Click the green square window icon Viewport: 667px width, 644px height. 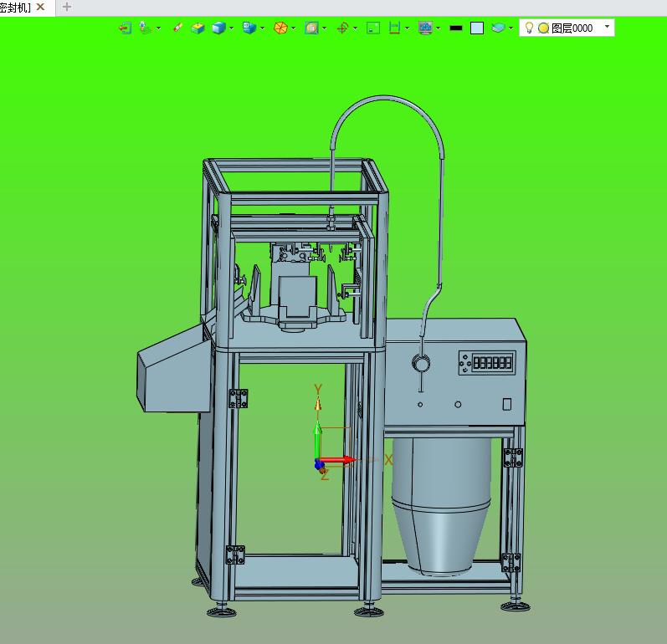coord(373,28)
